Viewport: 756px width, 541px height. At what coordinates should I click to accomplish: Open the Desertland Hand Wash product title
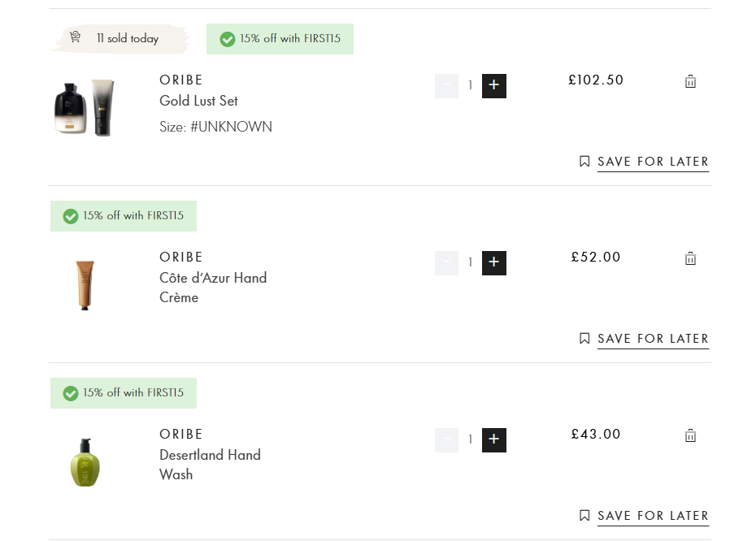(210, 465)
